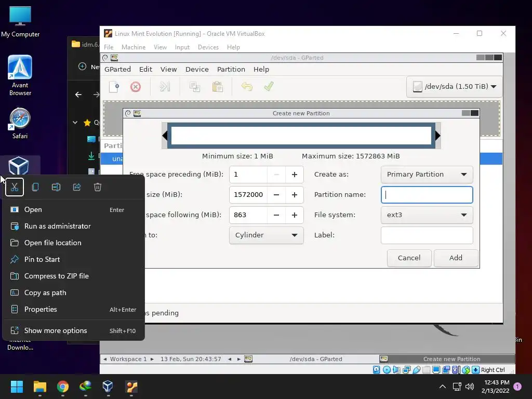Viewport: 532px width, 399px height.
Task: Click the Copy icon in the context menu
Action: (35, 187)
